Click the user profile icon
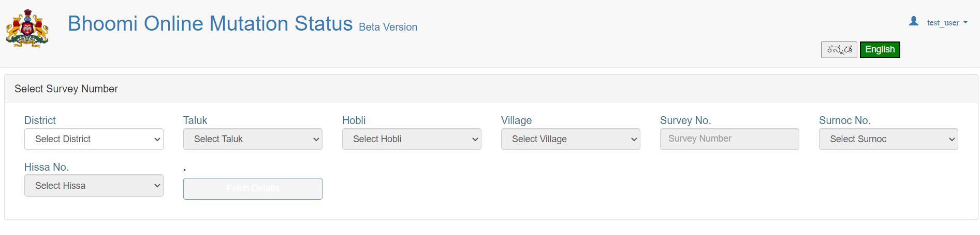This screenshot has height=235, width=980. [914, 21]
